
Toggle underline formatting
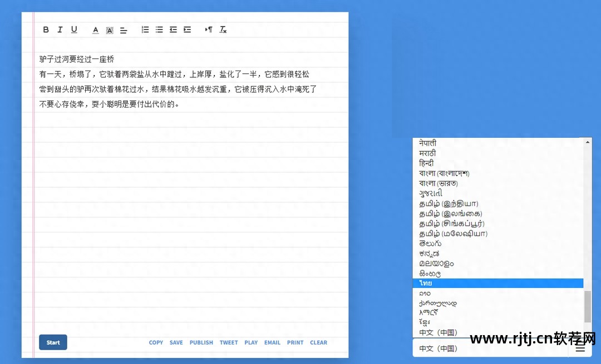click(x=74, y=29)
